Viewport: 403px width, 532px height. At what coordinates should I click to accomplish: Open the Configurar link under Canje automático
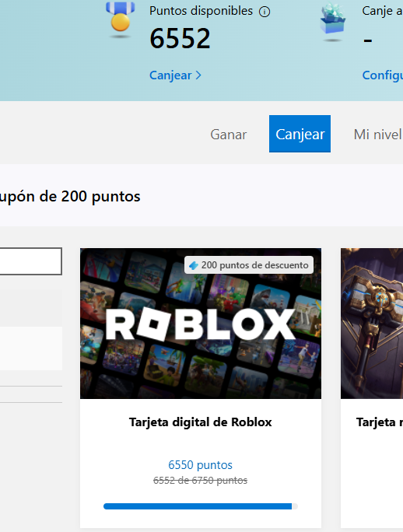pos(383,75)
